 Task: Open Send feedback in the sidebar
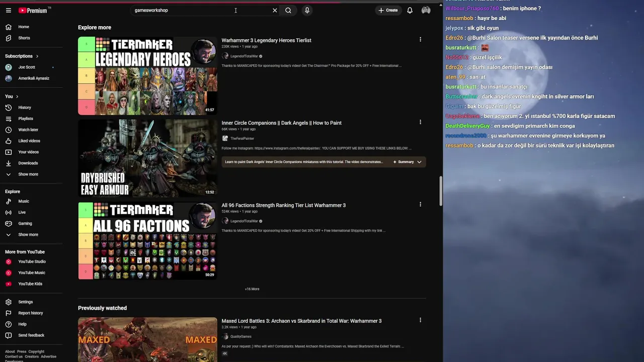31,335
